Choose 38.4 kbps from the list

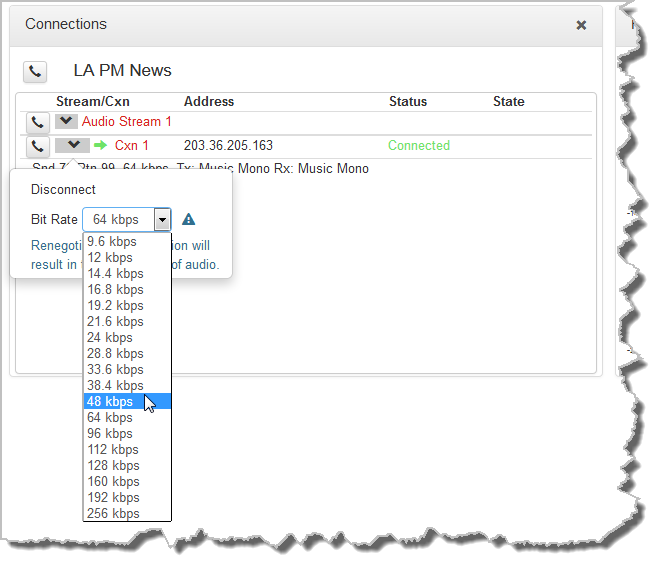pyautogui.click(x=127, y=385)
